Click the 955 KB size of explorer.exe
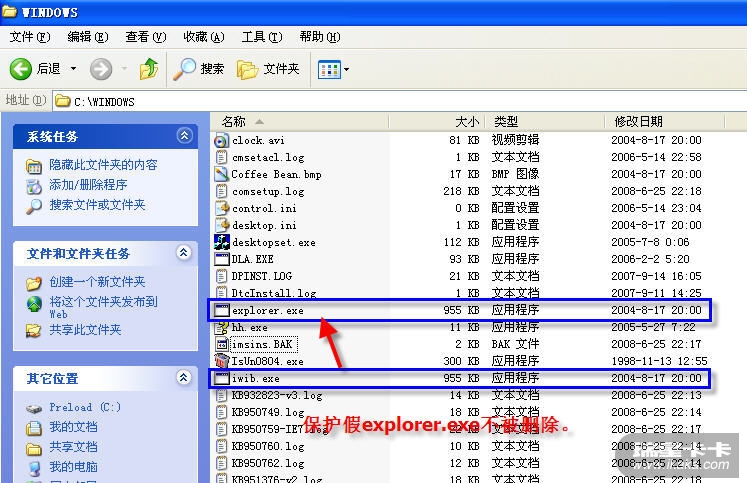The width and height of the screenshot is (747, 483). [x=461, y=310]
